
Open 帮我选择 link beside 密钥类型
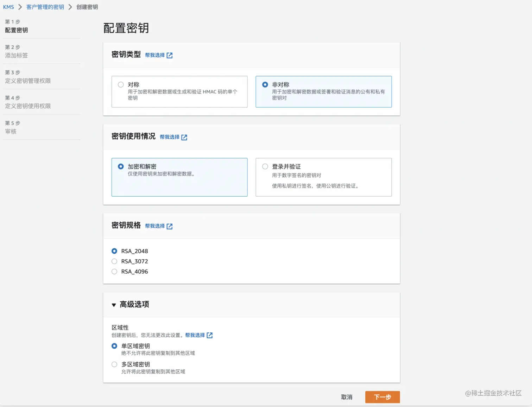(x=155, y=55)
